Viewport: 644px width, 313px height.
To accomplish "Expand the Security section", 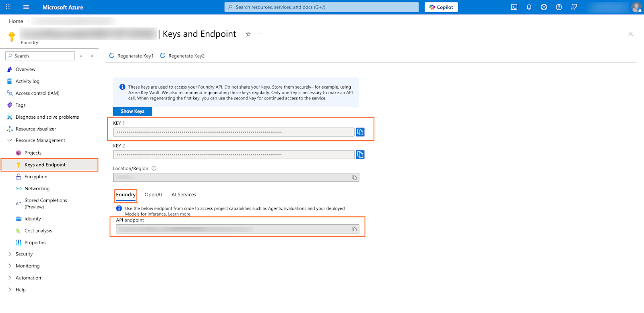I will tap(10, 254).
